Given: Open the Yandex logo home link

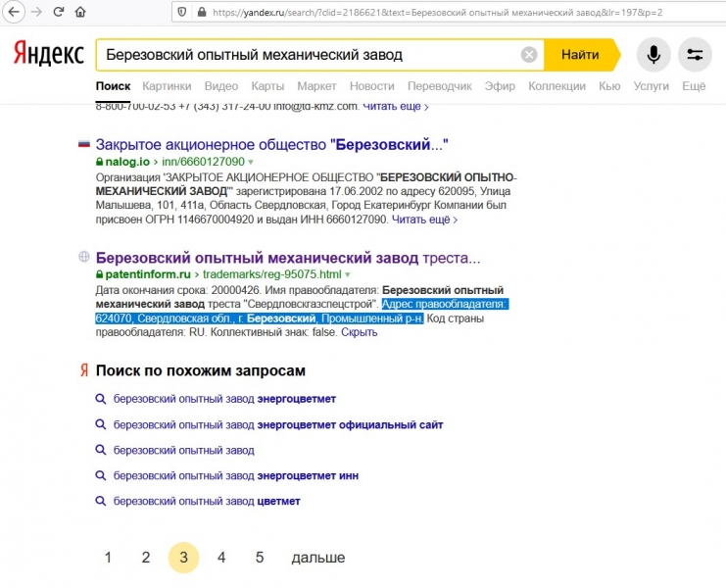Looking at the screenshot, I should 48,55.
